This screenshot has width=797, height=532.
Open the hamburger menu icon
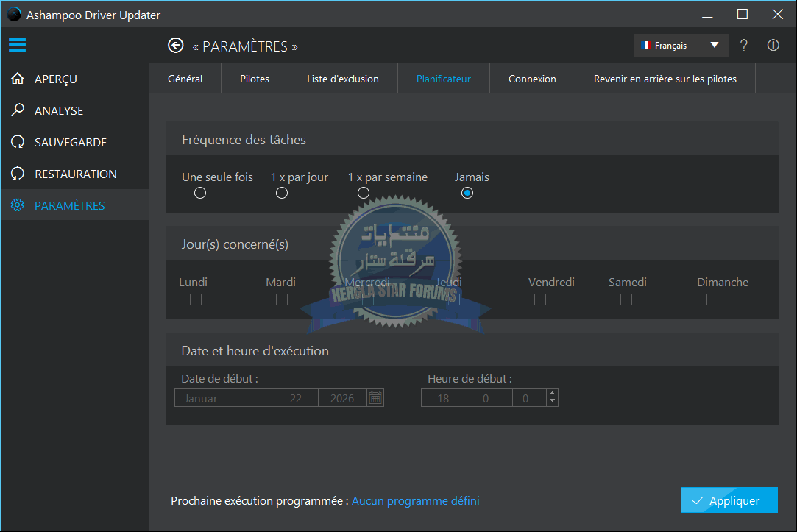[18, 46]
